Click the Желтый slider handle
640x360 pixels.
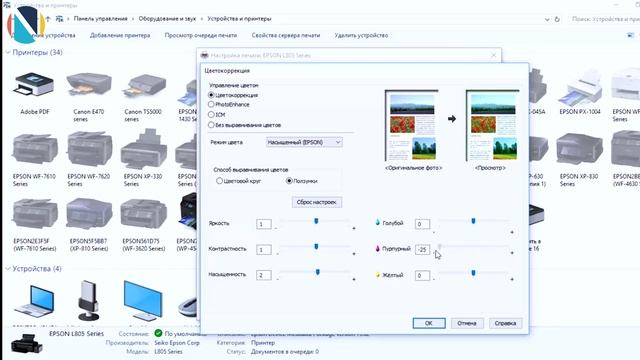(x=473, y=273)
